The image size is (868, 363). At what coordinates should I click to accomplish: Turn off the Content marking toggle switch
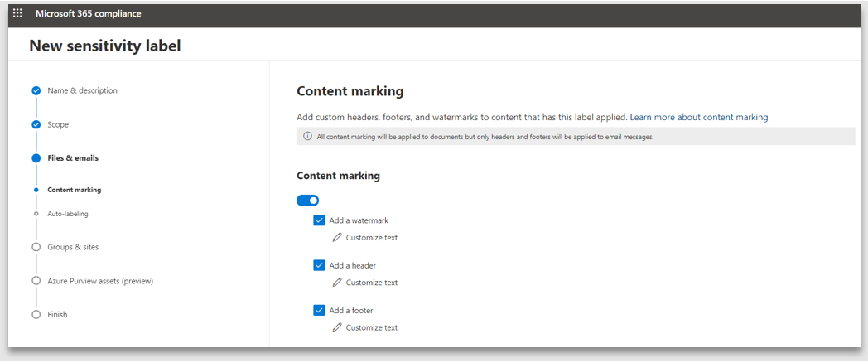(x=307, y=201)
